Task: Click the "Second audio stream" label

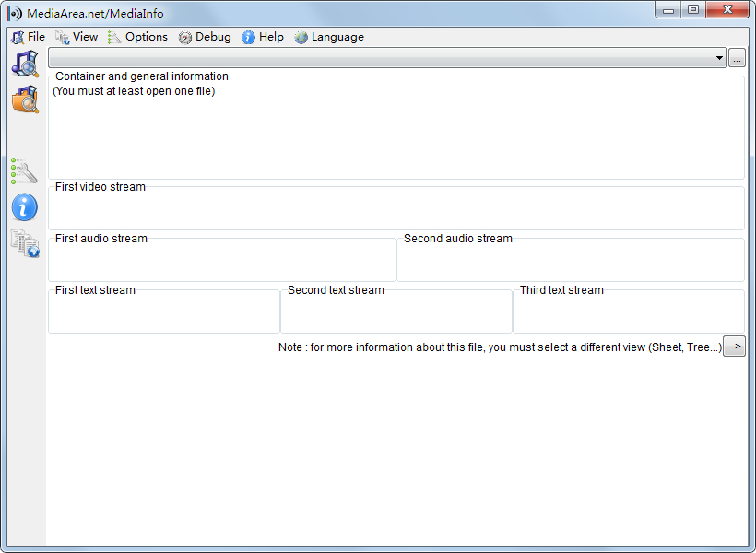Action: (x=458, y=238)
